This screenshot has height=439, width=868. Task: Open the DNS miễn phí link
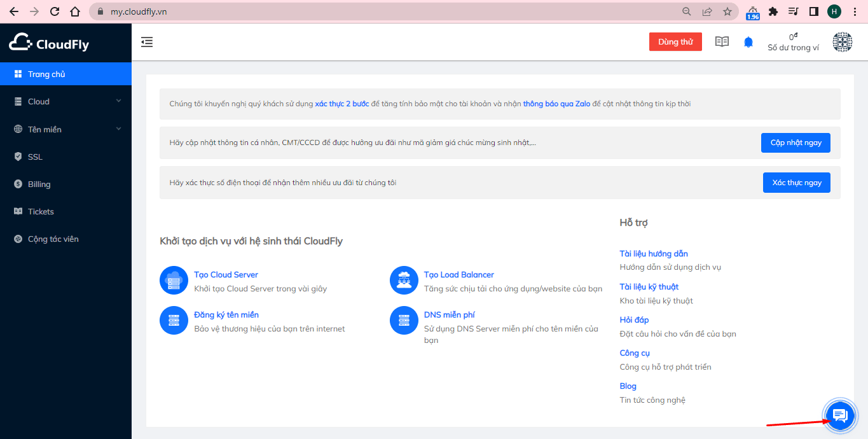pos(450,315)
